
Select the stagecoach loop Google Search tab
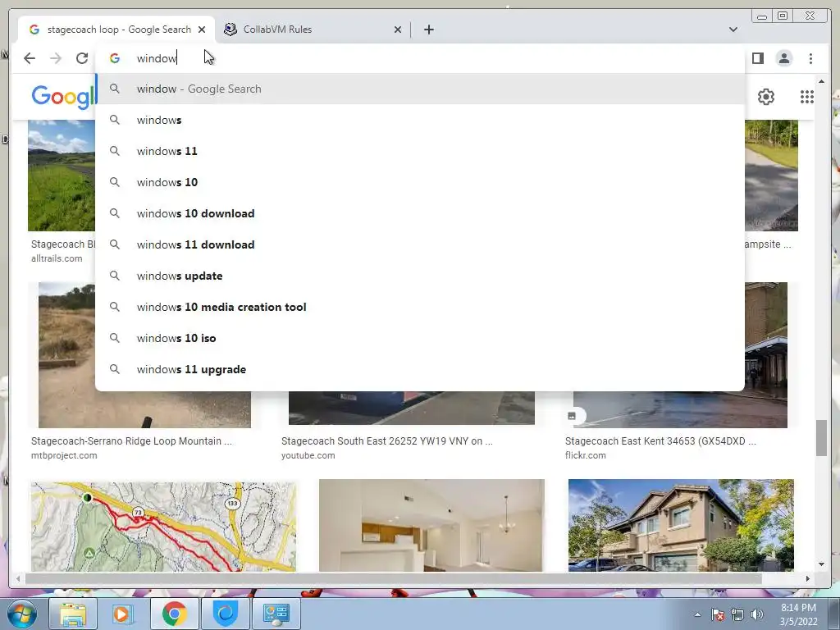tap(116, 30)
